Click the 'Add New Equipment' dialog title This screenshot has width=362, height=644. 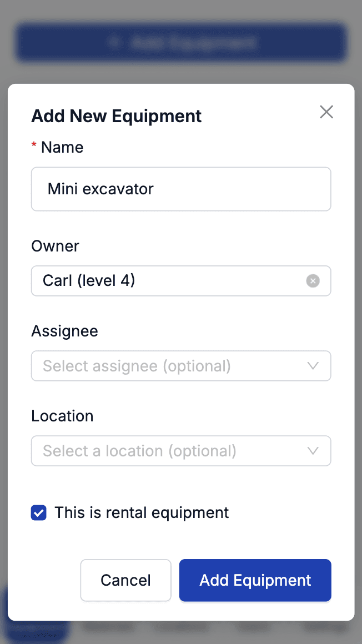coord(117,116)
